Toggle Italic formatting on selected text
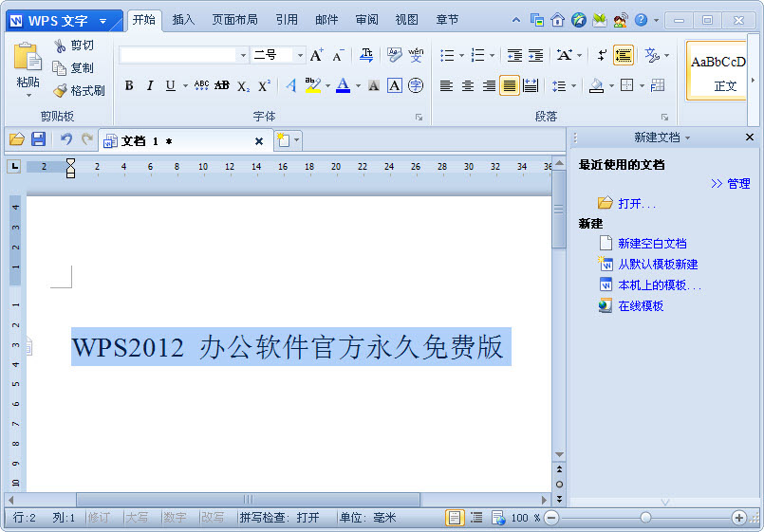This screenshot has width=764, height=532. click(x=150, y=85)
